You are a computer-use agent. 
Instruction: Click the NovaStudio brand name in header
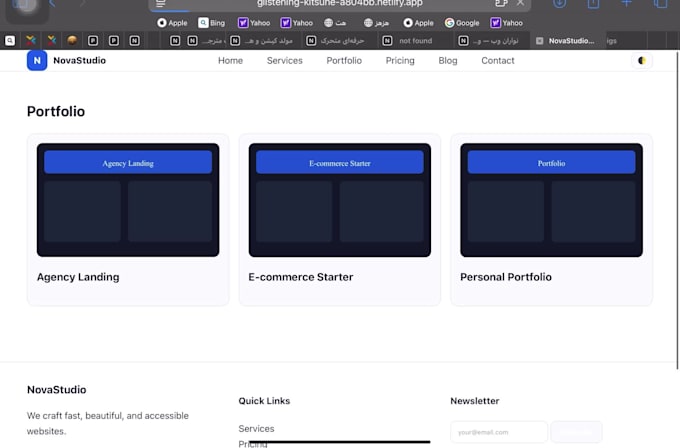coord(79,60)
